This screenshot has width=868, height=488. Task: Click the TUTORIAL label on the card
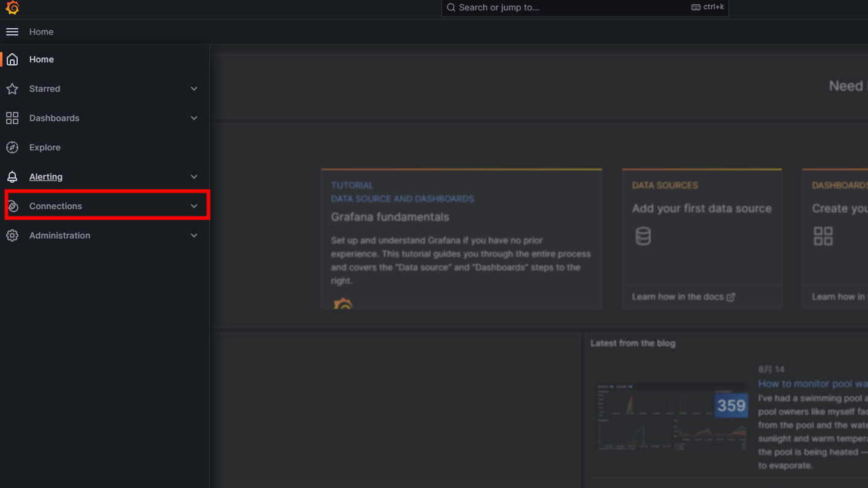(x=352, y=185)
